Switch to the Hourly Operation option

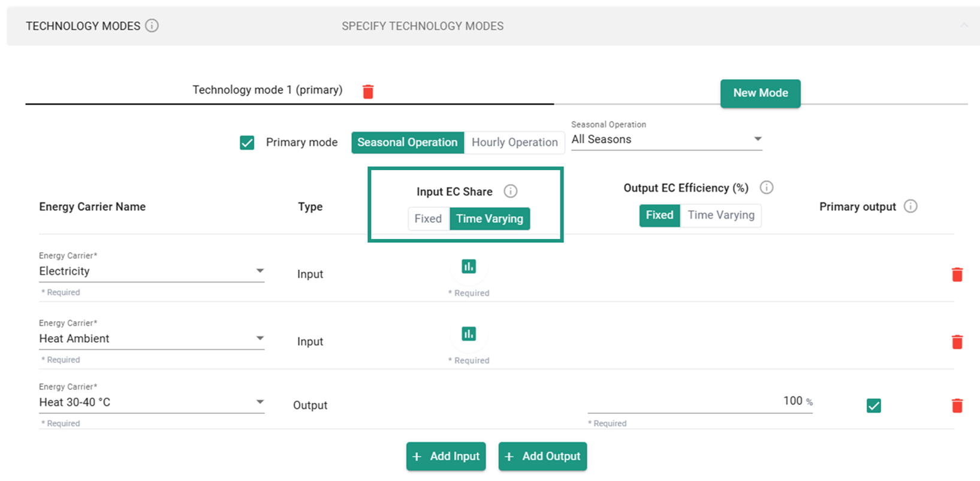pos(514,143)
